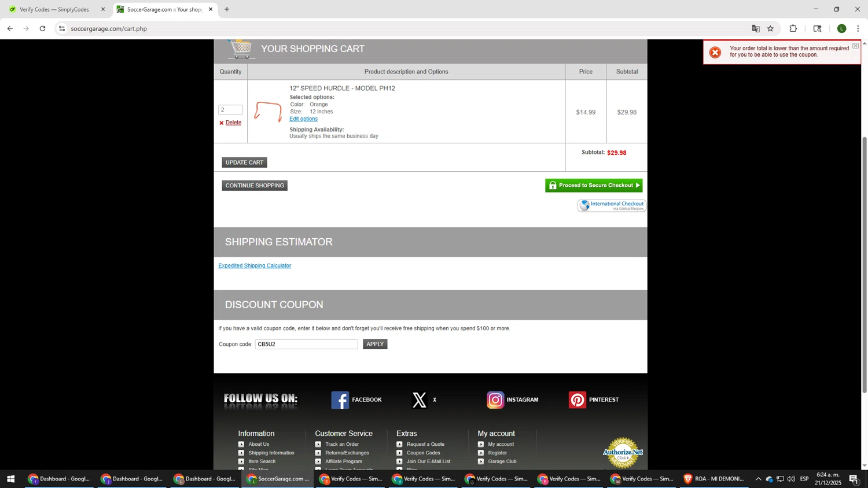This screenshot has width=868, height=488.
Task: Click the orange speed hurdle thumbnail
Action: [x=268, y=112]
